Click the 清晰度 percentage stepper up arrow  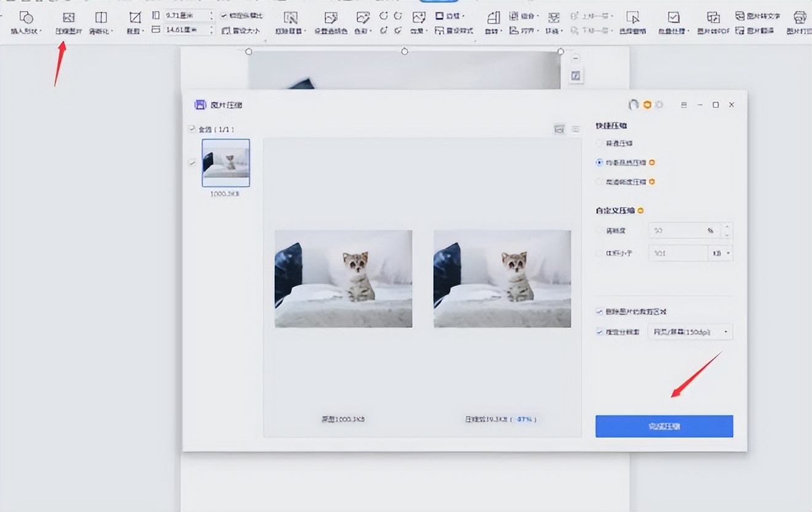pyautogui.click(x=726, y=226)
